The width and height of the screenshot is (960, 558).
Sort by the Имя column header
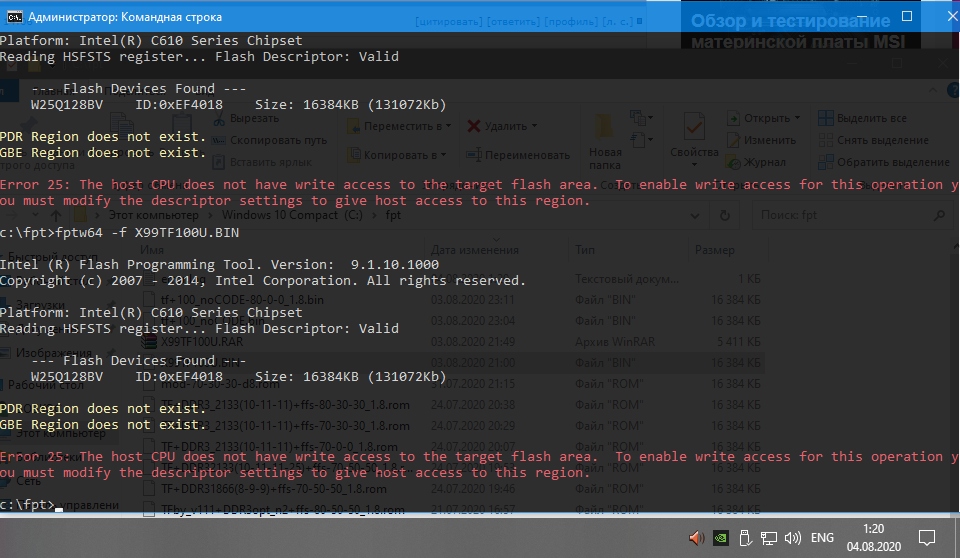pos(152,249)
